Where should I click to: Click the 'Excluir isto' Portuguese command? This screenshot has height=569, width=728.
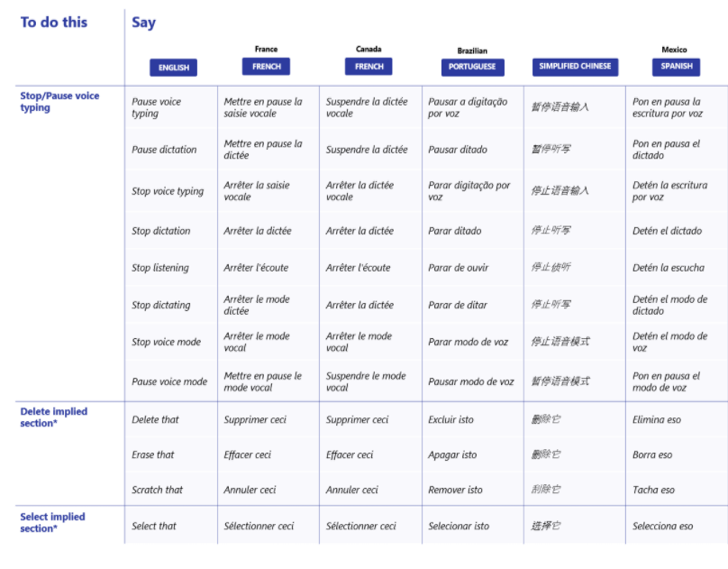[450, 419]
